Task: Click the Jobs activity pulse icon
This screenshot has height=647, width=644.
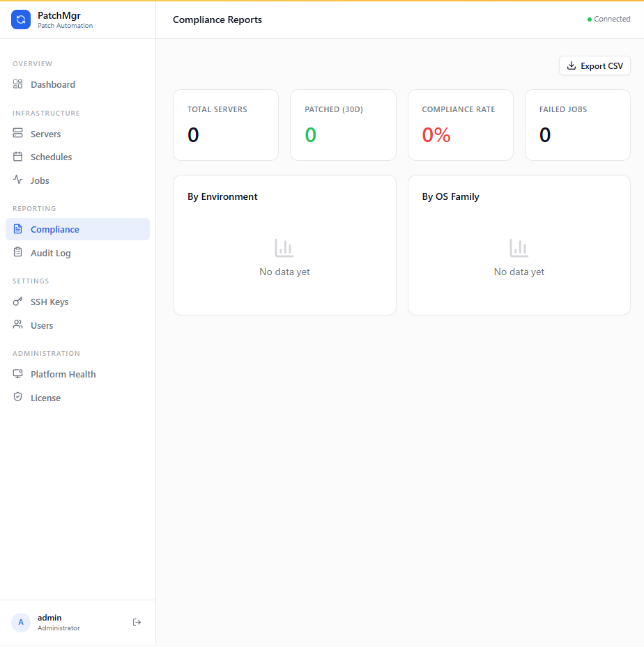Action: tap(17, 180)
